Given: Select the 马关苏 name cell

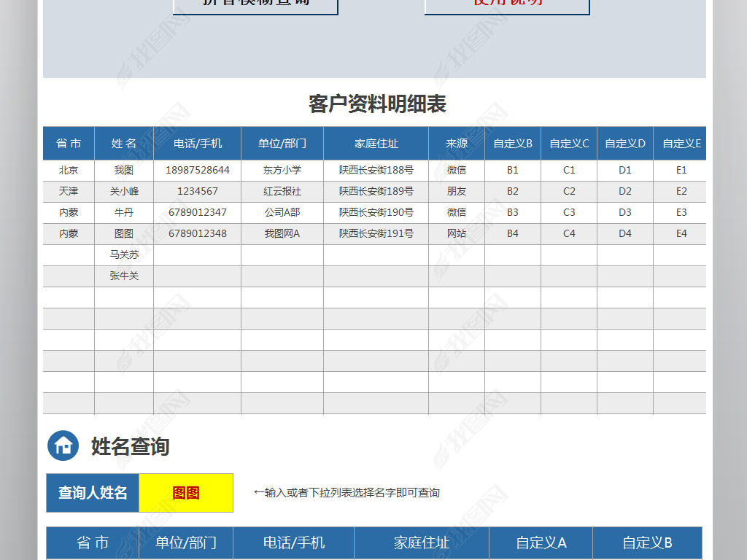Looking at the screenshot, I should click(124, 254).
